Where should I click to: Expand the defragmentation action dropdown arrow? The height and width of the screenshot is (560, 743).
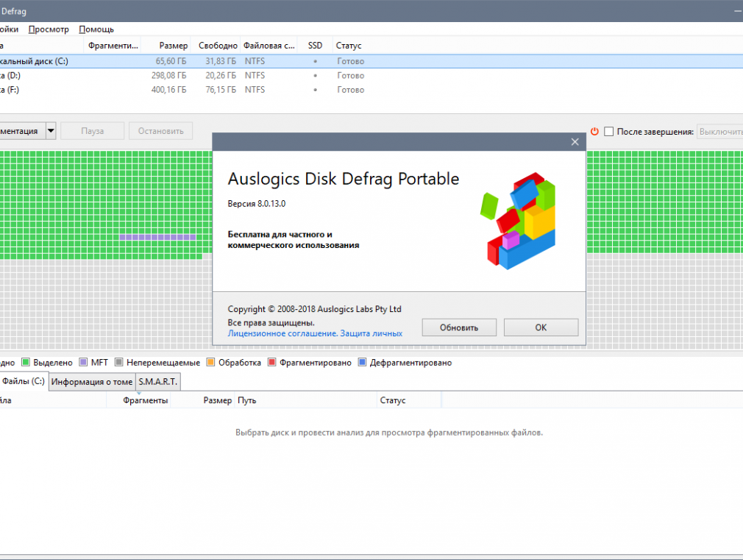51,130
